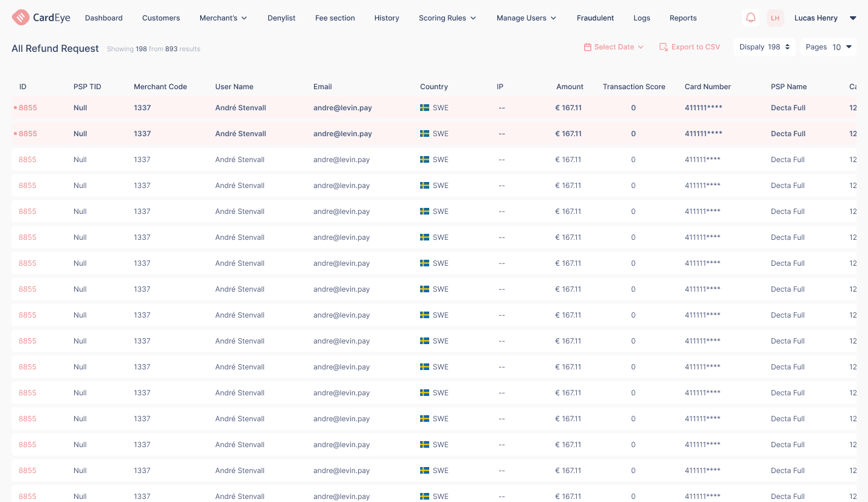Open refund ID 8855 in third row
The height and width of the screenshot is (502, 868).
(28, 160)
